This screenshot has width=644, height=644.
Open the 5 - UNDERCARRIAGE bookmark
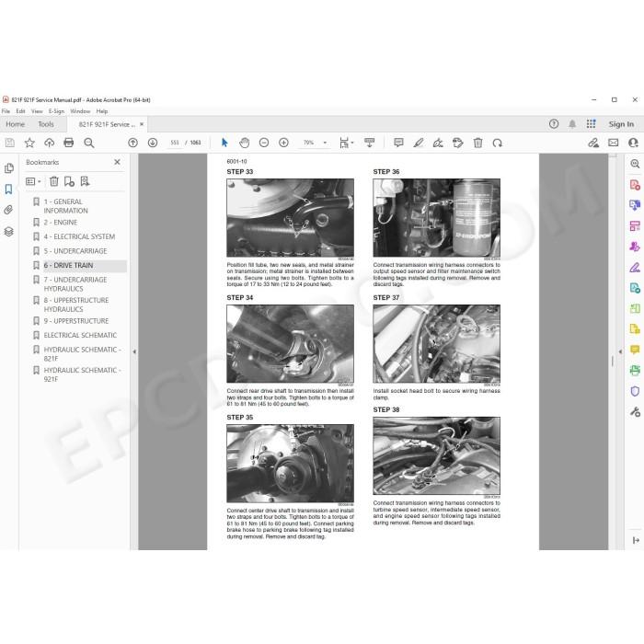click(x=75, y=251)
